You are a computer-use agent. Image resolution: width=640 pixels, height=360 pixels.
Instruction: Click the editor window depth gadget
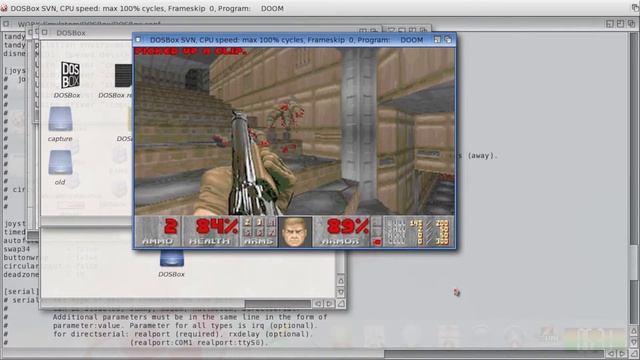coord(631,24)
